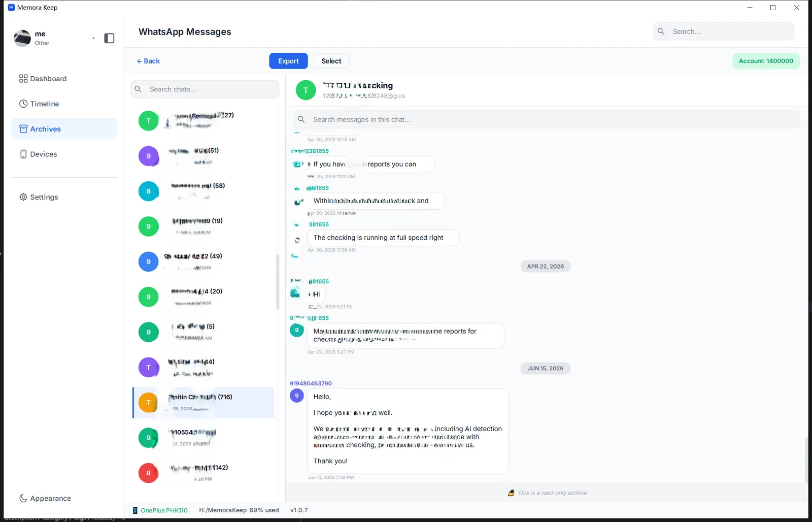
Task: Click the blue Export button
Action: pyautogui.click(x=288, y=61)
